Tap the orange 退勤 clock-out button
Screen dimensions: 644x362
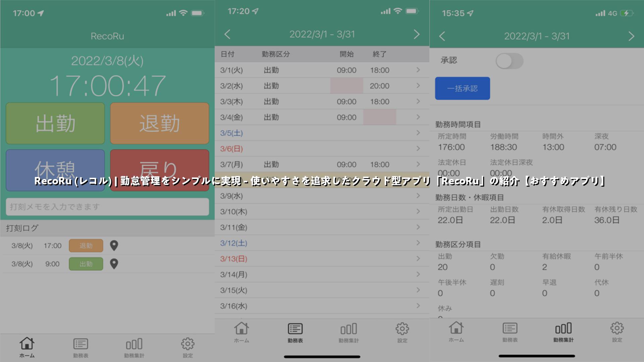pyautogui.click(x=160, y=123)
